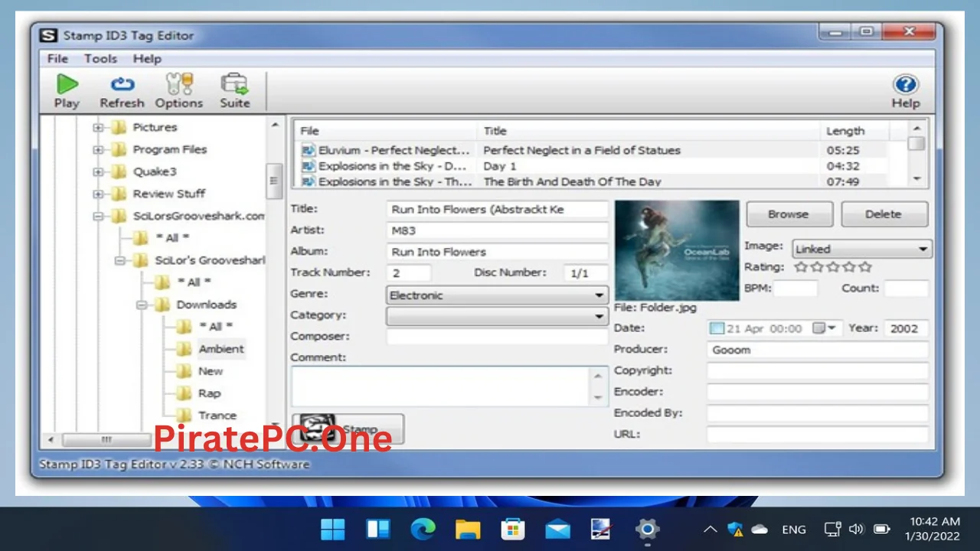Viewport: 980px width, 551px height.
Task: Click the Ambient folder icon
Action: point(184,349)
